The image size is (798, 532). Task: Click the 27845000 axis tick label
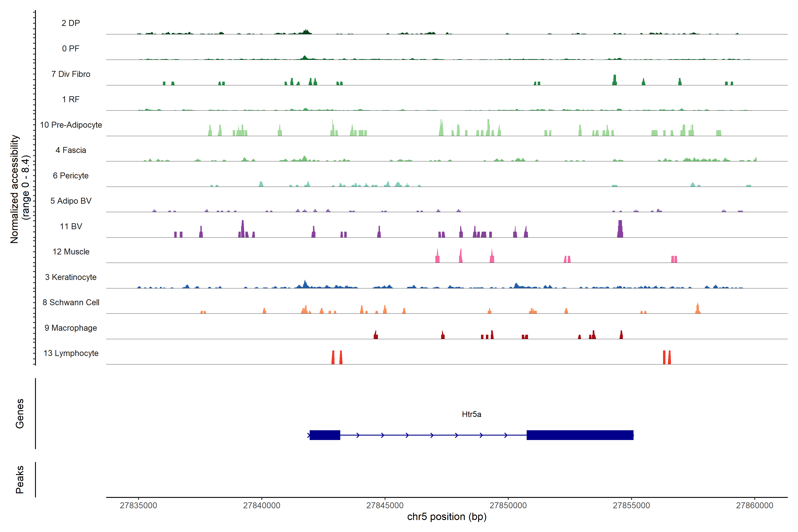385,505
